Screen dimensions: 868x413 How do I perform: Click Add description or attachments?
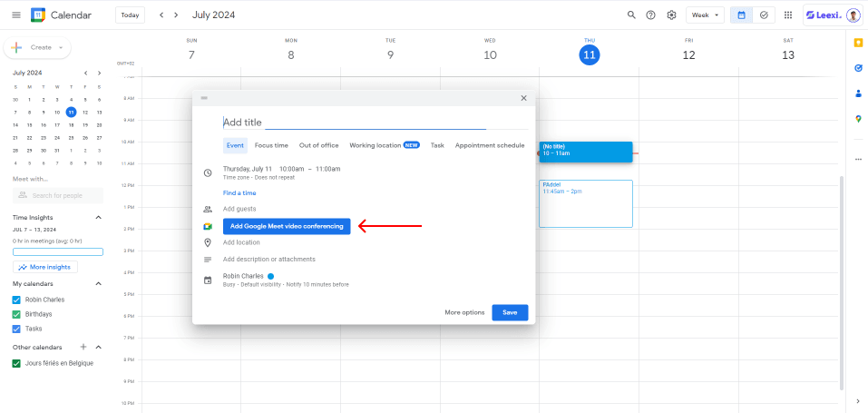pyautogui.click(x=269, y=260)
